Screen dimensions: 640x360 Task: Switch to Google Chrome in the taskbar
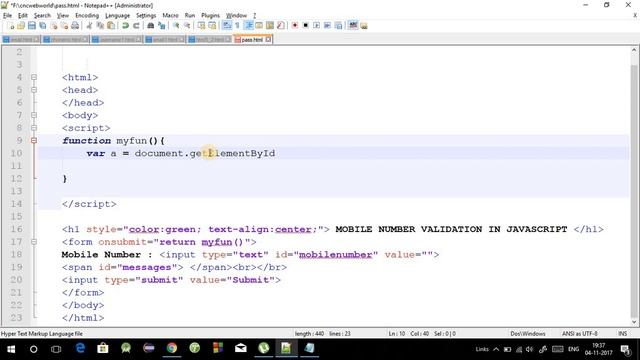click(172, 348)
